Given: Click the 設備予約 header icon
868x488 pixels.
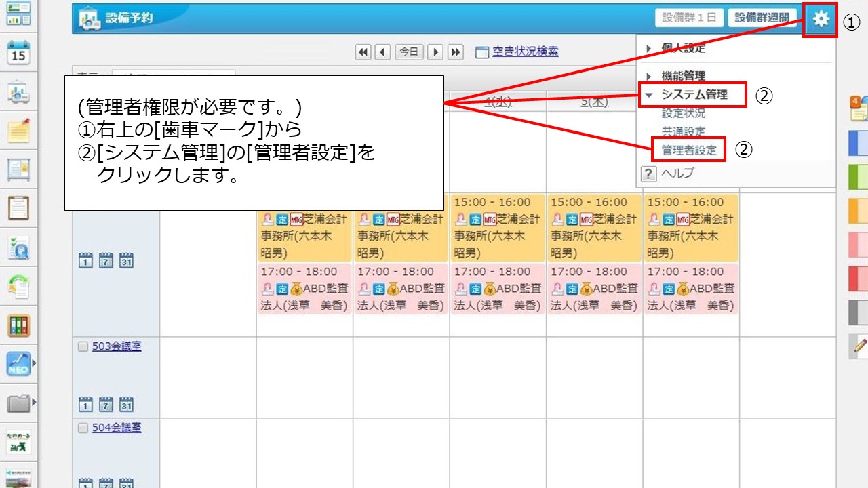Looking at the screenshot, I should point(89,19).
